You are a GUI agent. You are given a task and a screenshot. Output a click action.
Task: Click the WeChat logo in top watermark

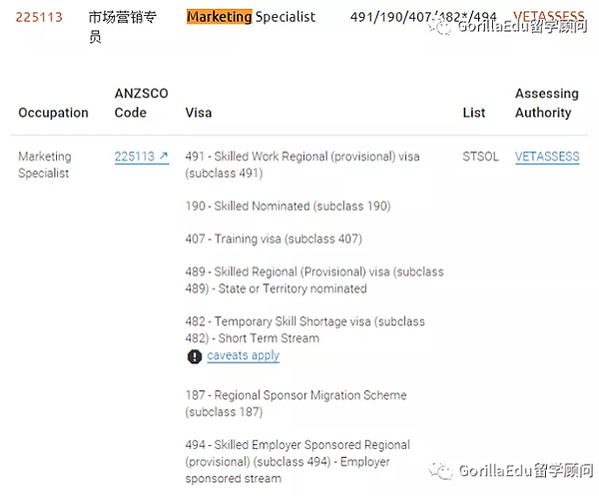pos(439,27)
